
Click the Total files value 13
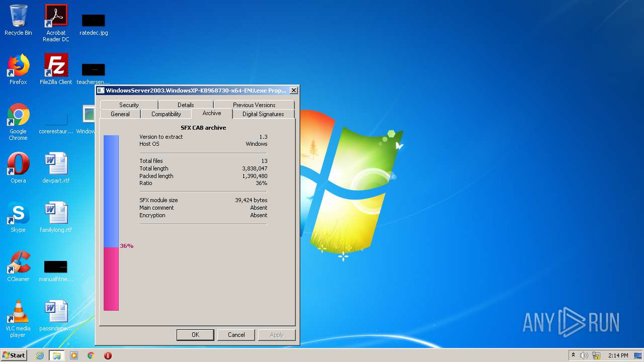click(264, 161)
